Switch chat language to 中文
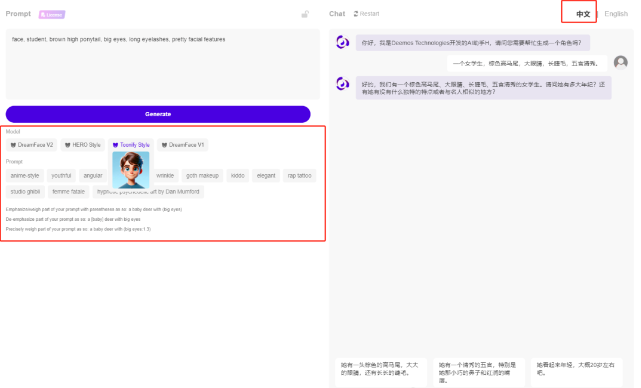 click(583, 14)
